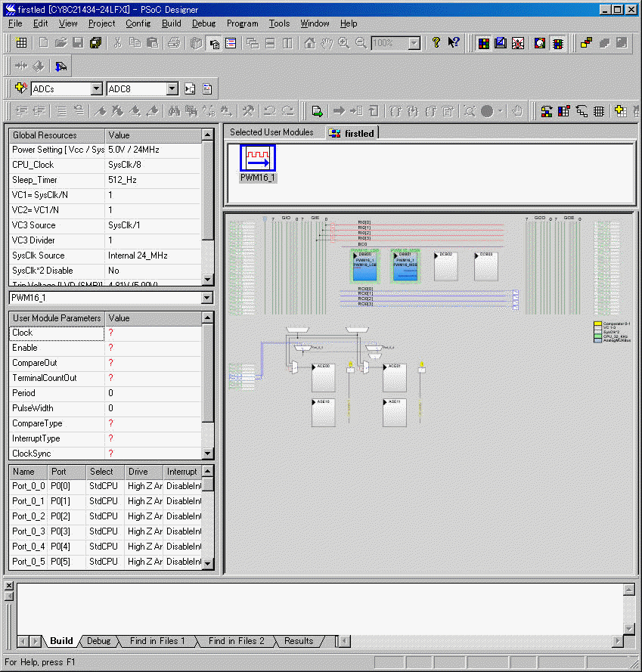Click the Period value 0 cell

tap(153, 393)
